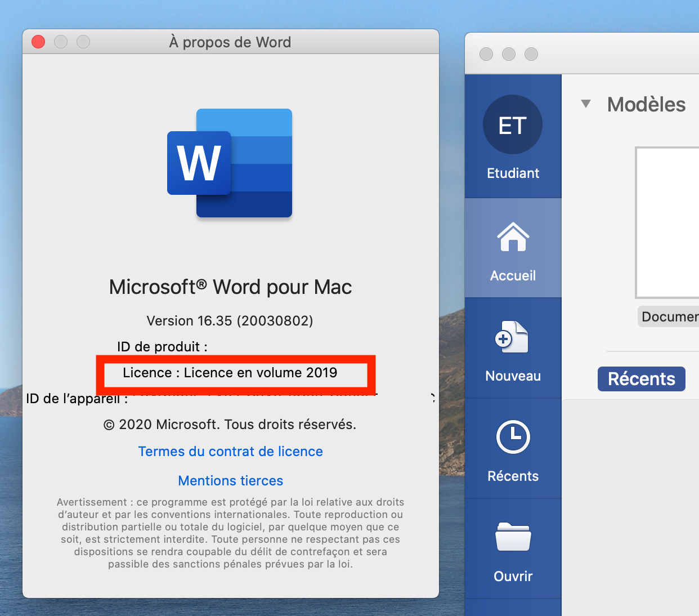Close the À propos de Word window

[x=38, y=42]
